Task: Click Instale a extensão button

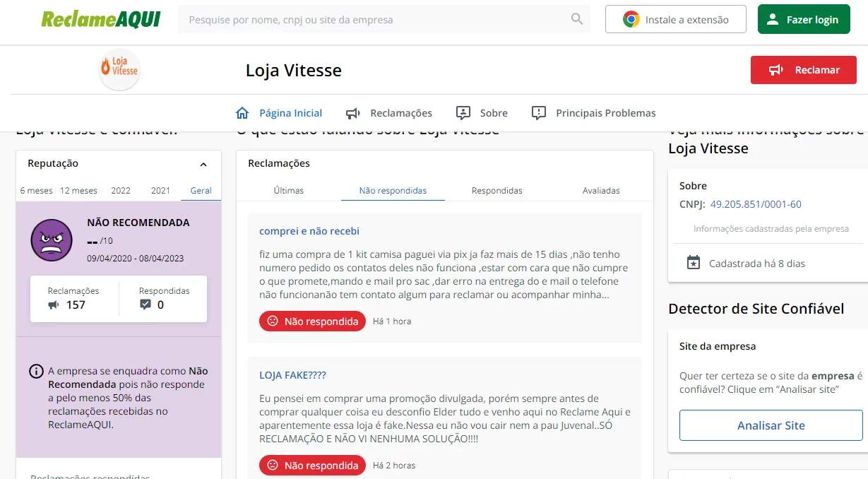Action: pyautogui.click(x=676, y=19)
